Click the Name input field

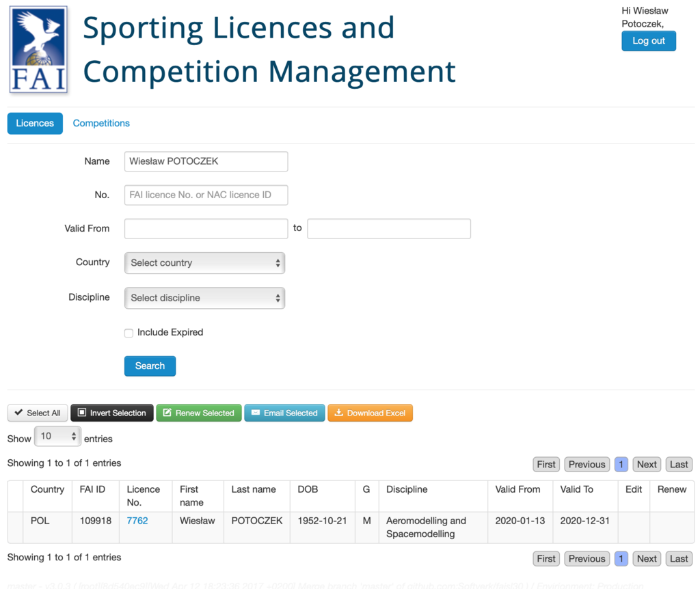pyautogui.click(x=206, y=161)
